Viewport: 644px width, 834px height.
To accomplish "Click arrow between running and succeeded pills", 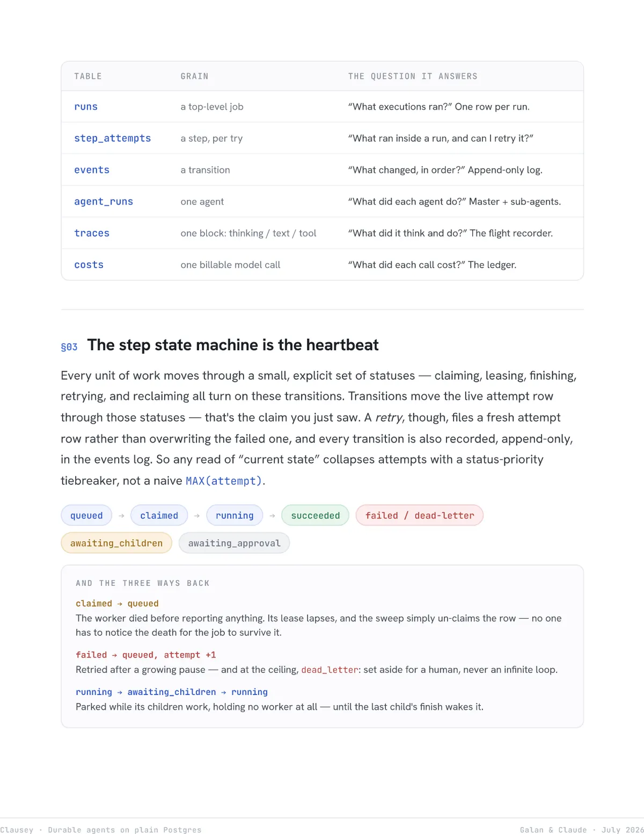I will click(x=272, y=516).
